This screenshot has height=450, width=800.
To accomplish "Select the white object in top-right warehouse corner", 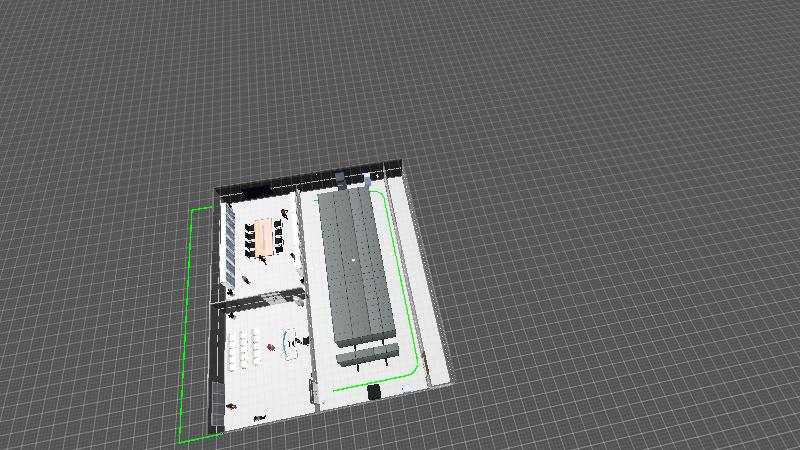I will point(378,176).
